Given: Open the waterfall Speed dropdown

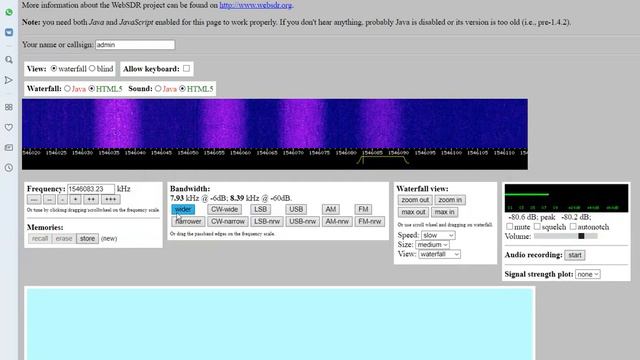Looking at the screenshot, I should coord(438,236).
